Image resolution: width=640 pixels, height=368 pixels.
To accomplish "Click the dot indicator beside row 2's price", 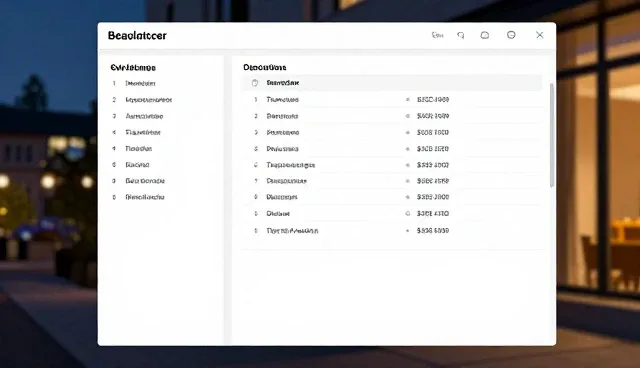I will [407, 116].
